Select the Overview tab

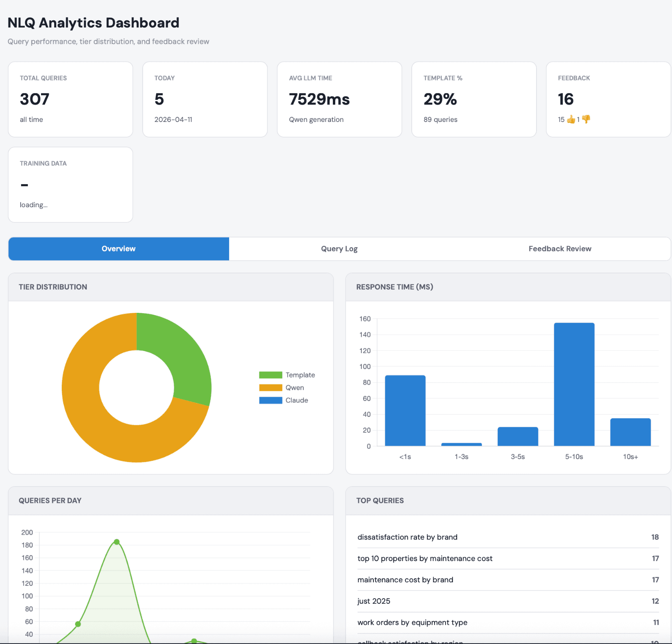(x=118, y=248)
